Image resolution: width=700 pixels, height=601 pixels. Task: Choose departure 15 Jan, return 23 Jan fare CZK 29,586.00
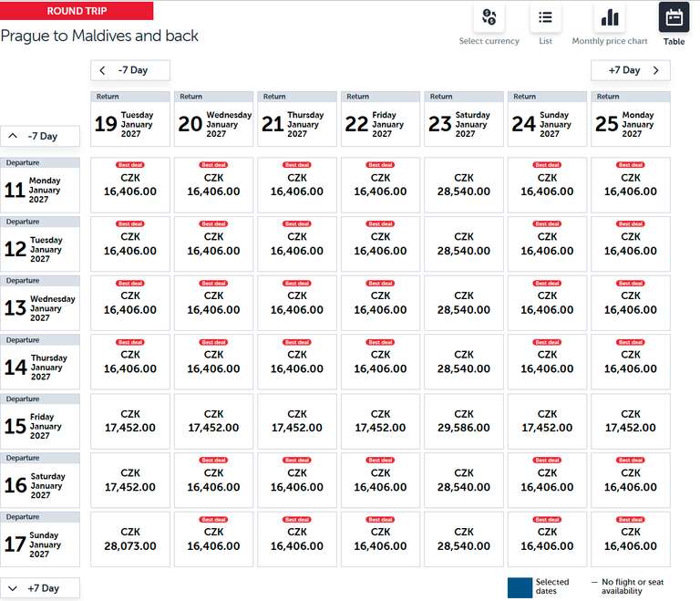(463, 421)
